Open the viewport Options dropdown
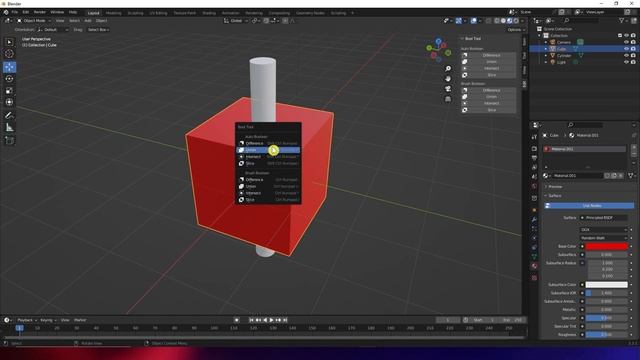 pos(516,30)
